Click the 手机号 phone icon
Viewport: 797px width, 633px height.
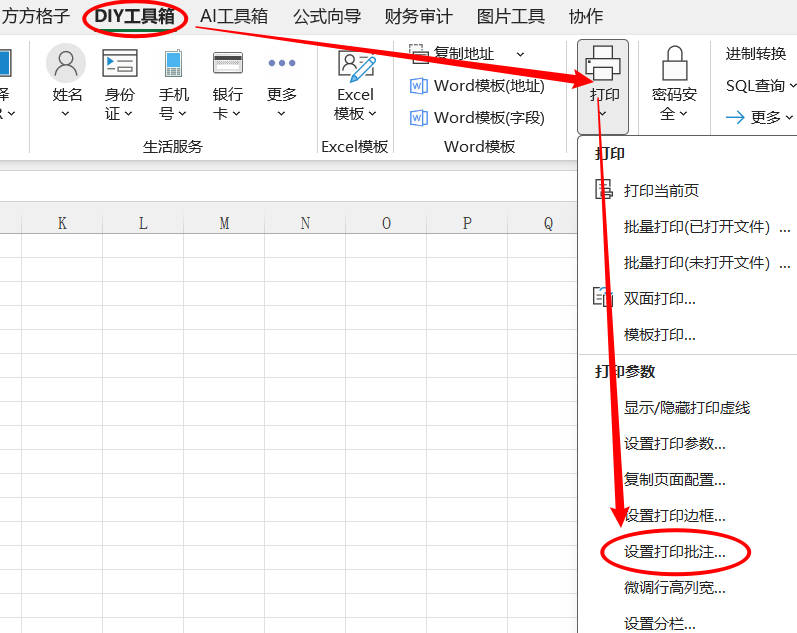(x=174, y=63)
